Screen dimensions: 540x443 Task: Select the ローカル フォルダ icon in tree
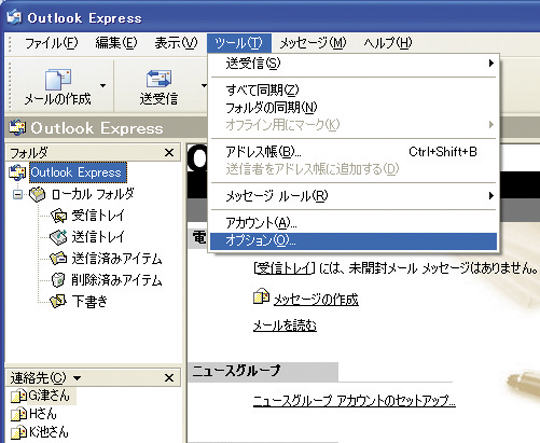[37, 194]
